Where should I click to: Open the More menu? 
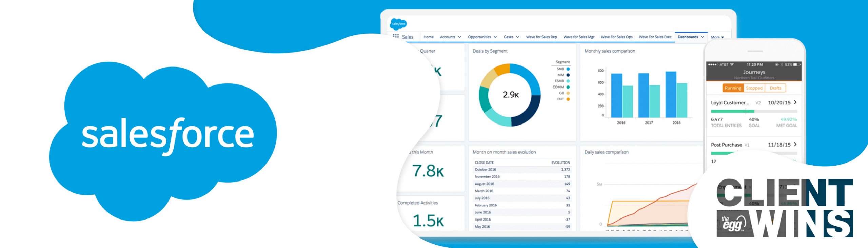pyautogui.click(x=717, y=37)
